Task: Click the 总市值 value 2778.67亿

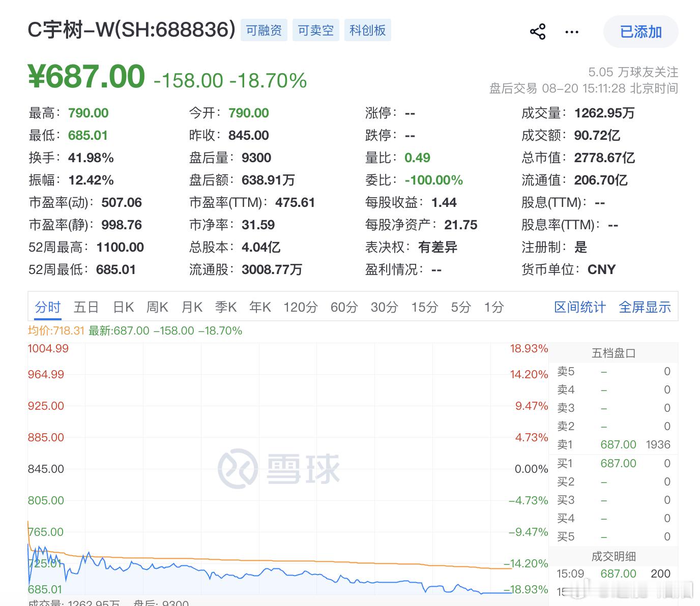Action: (x=604, y=158)
